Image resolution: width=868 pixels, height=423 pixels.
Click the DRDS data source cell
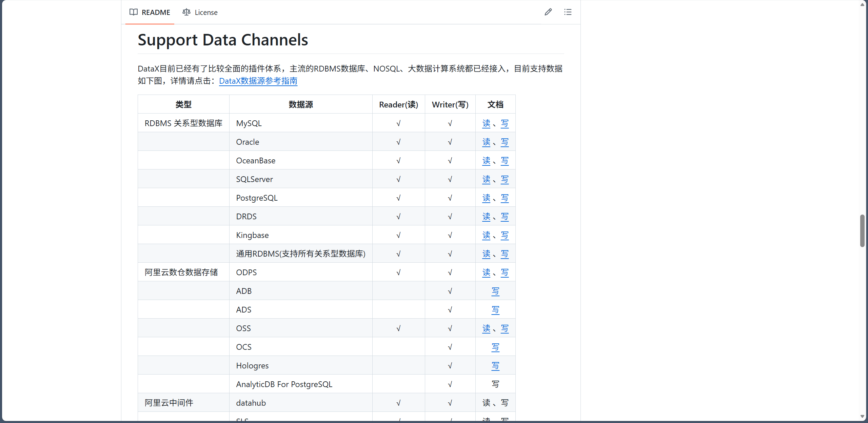[x=301, y=216]
